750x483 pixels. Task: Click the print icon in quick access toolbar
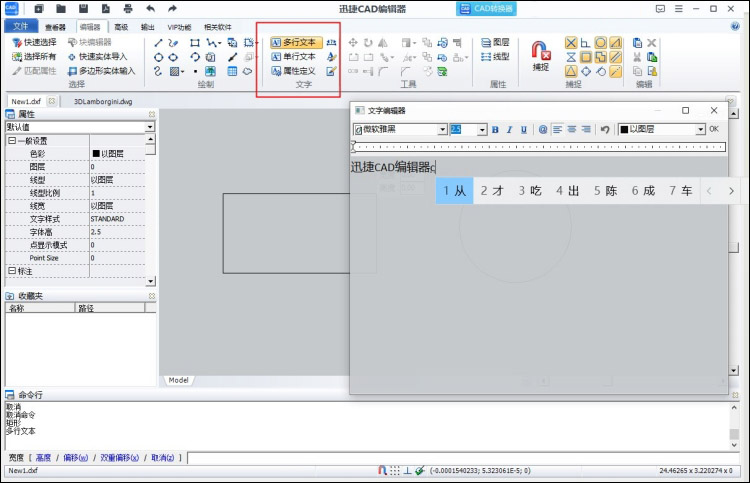click(x=128, y=9)
